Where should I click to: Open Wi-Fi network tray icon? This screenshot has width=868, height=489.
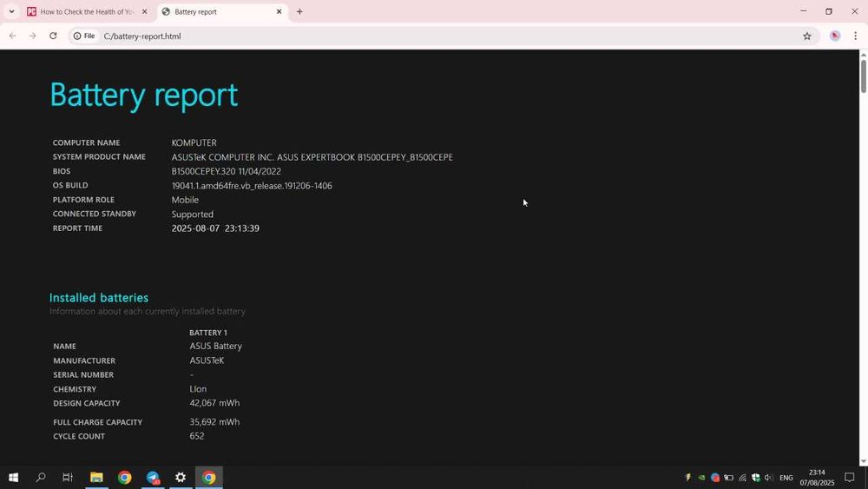(x=742, y=478)
